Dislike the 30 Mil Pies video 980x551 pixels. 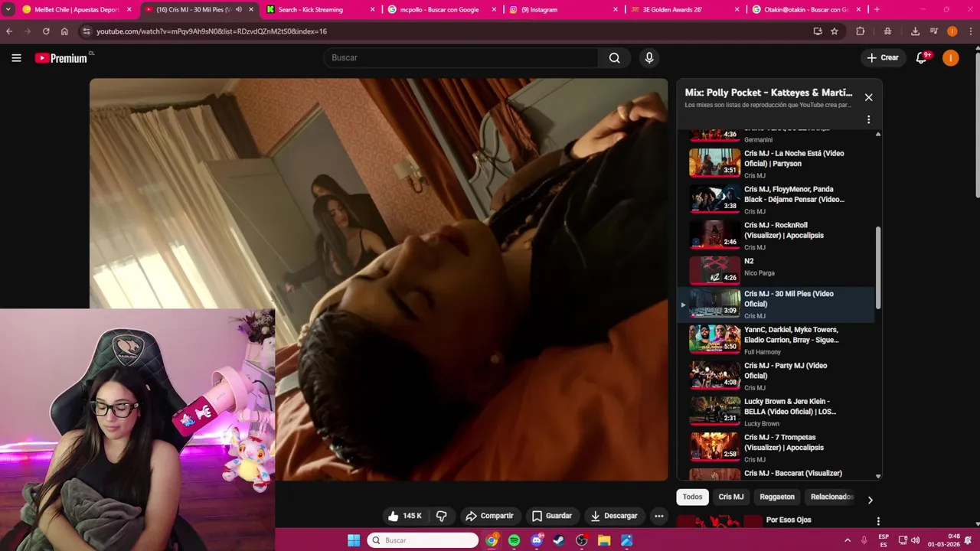pos(442,516)
